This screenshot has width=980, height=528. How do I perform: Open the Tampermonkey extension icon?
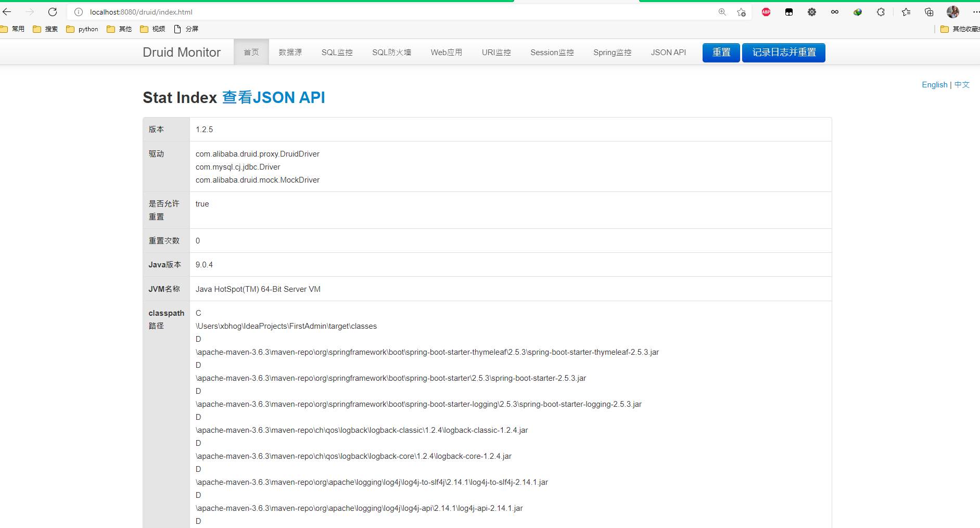[789, 12]
